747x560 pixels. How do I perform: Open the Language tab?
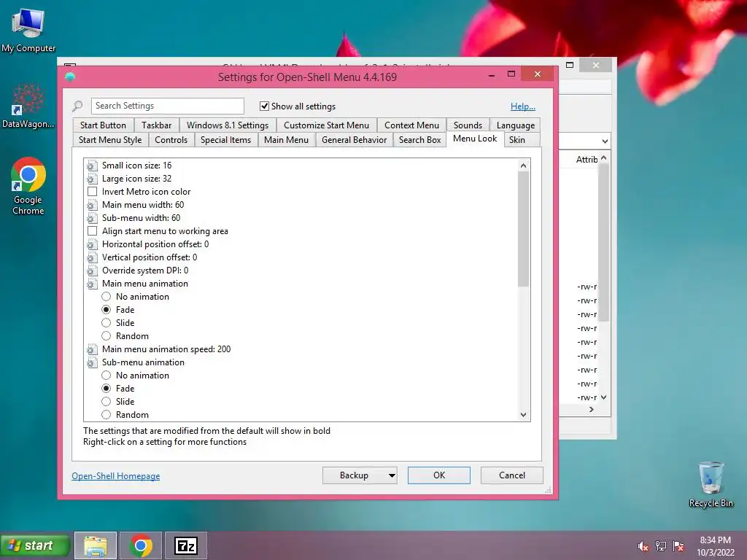(516, 125)
